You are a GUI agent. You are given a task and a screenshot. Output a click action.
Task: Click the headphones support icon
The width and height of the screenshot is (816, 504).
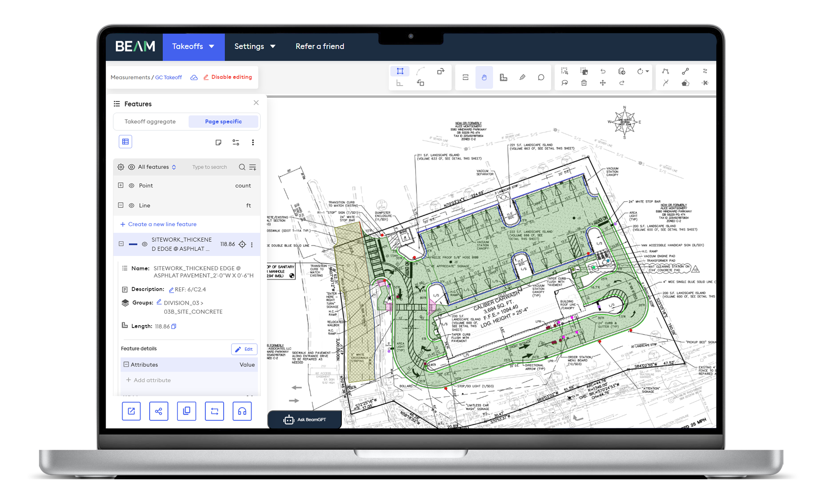pos(242,411)
